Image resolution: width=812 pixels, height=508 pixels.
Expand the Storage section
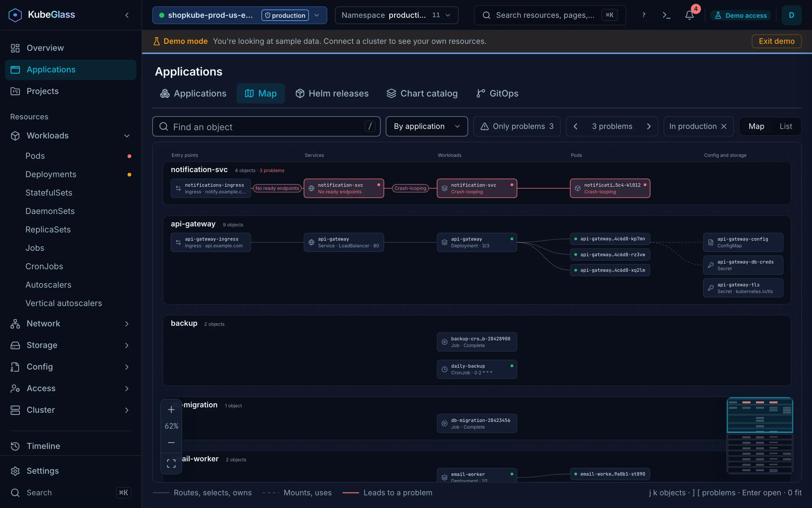pyautogui.click(x=71, y=345)
